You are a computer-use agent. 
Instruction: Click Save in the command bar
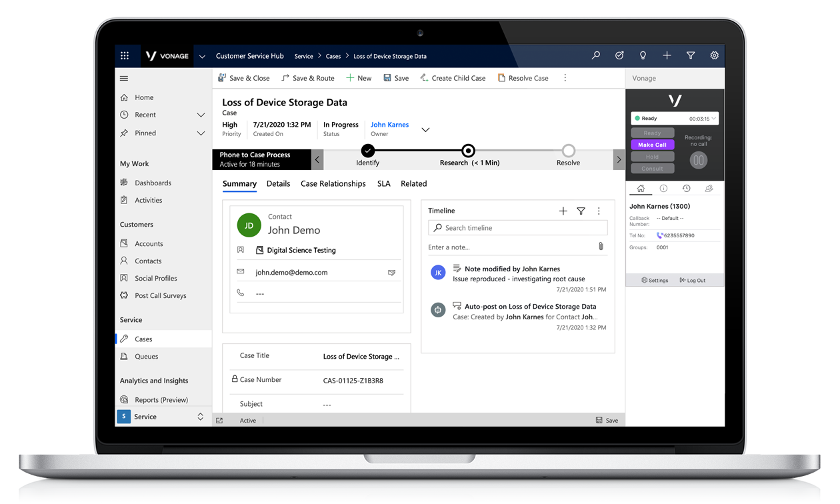click(x=396, y=78)
